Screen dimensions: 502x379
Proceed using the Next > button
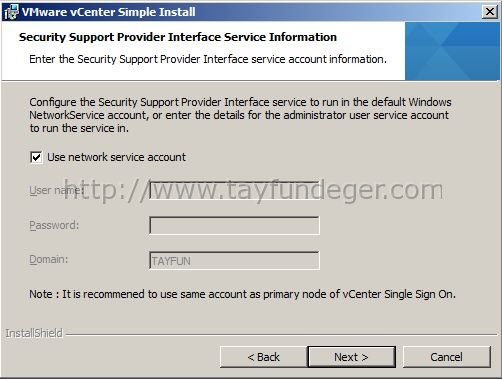(351, 357)
